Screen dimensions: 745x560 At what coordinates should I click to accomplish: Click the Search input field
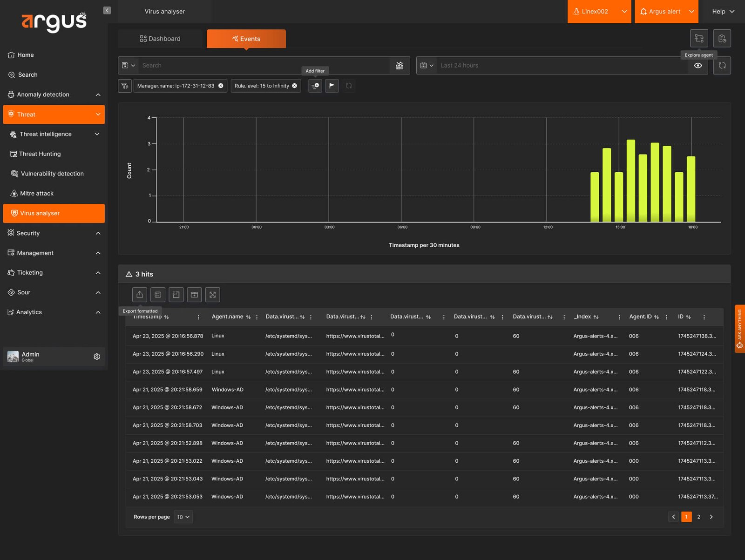point(265,66)
